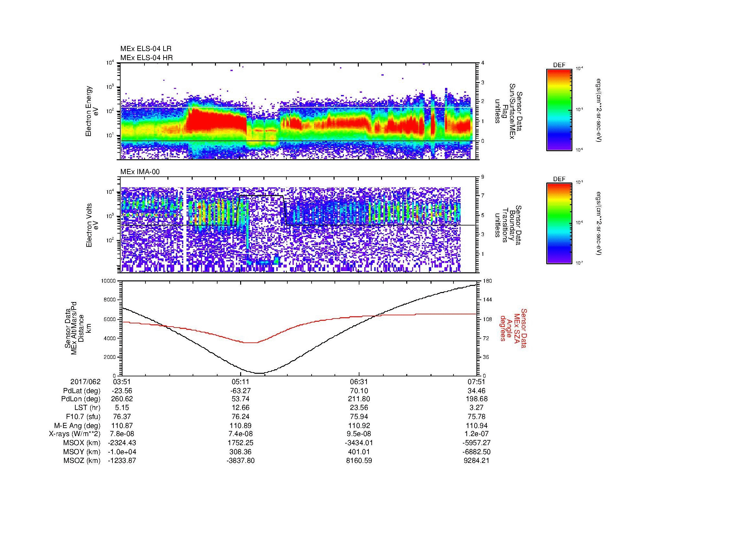Viewport: 756px width, 534px height.
Task: Click the X-rays (W/m**2) row label
Action: [x=74, y=434]
